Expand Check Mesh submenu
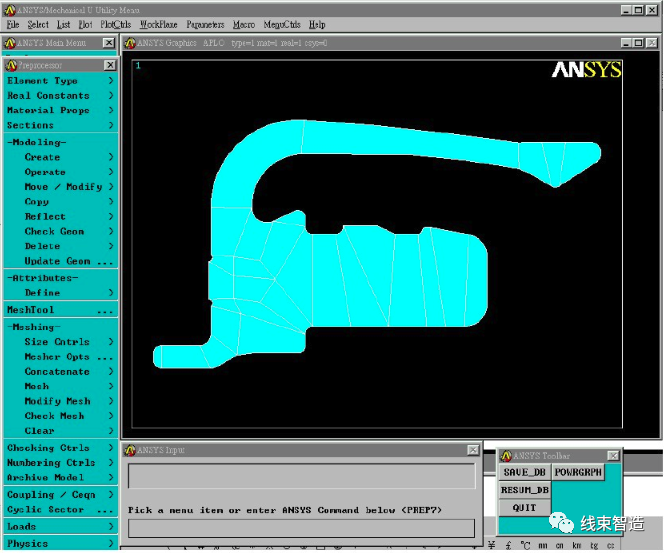Screen dimensions: 666x553 point(60,416)
